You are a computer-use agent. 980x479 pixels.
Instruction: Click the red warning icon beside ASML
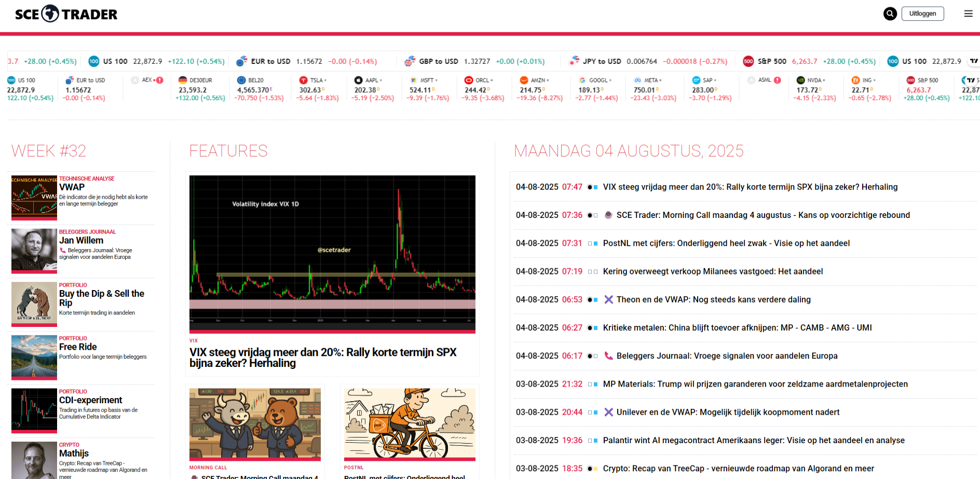778,80
